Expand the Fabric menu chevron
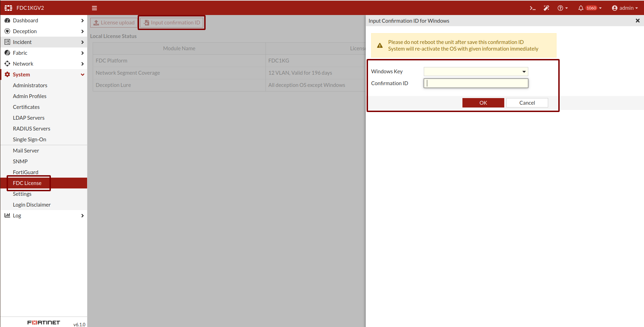The image size is (644, 327). point(83,53)
